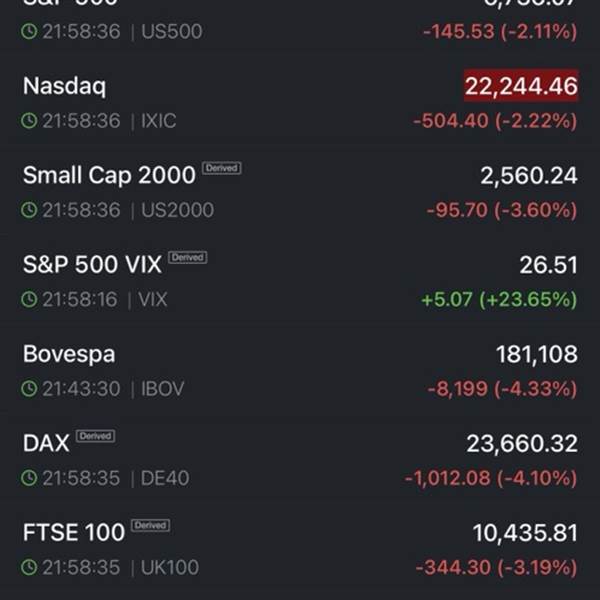Tap the highlighted Nasdaq price 22,244.46
The image size is (600, 600).
520,86
